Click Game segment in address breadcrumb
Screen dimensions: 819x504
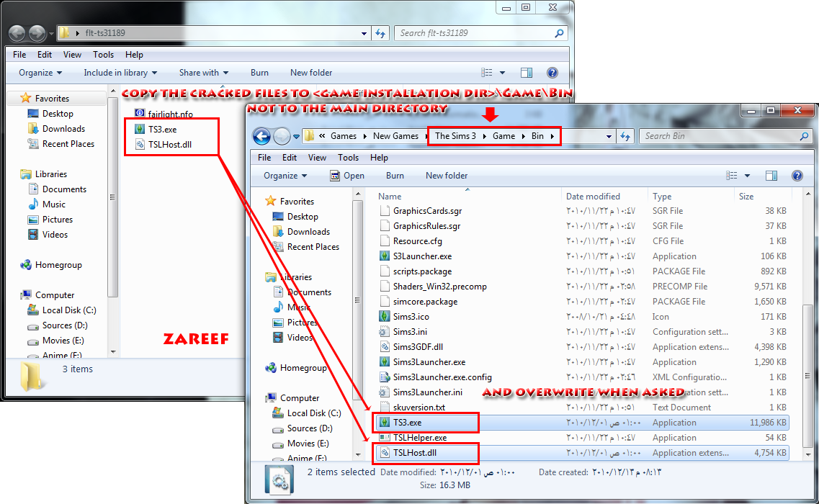[x=504, y=136]
